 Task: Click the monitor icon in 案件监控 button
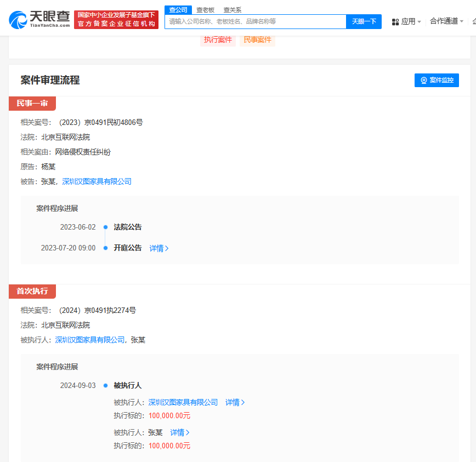(x=422, y=80)
